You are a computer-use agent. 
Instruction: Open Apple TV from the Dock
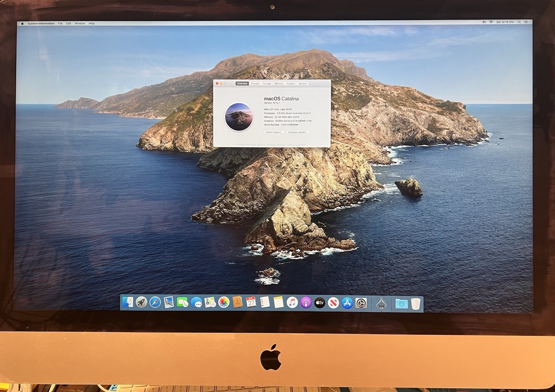[320, 303]
